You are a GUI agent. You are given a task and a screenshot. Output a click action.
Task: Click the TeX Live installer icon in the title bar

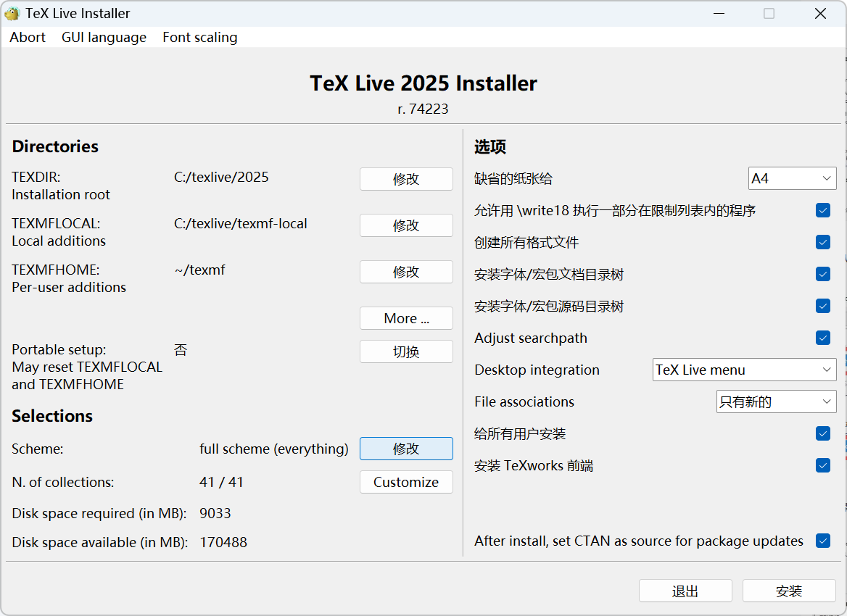pyautogui.click(x=12, y=13)
